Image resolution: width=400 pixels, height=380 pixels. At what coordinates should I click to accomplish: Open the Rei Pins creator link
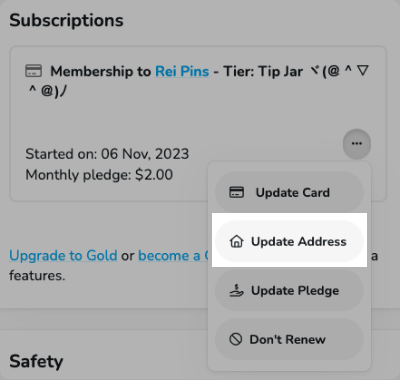pos(182,71)
